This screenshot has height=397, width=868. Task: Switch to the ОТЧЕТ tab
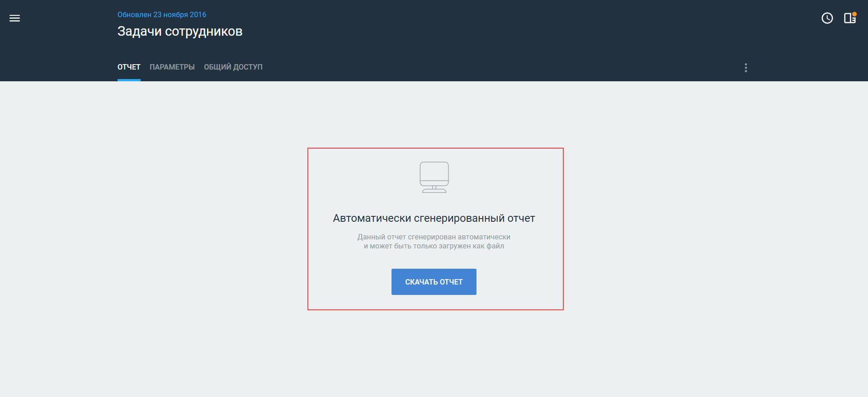pos(129,67)
